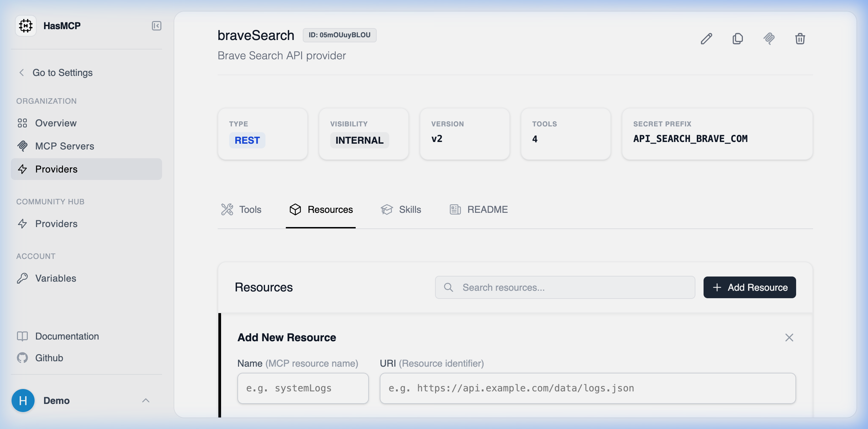
Task: Click the attachment paperclip icon
Action: click(769, 39)
